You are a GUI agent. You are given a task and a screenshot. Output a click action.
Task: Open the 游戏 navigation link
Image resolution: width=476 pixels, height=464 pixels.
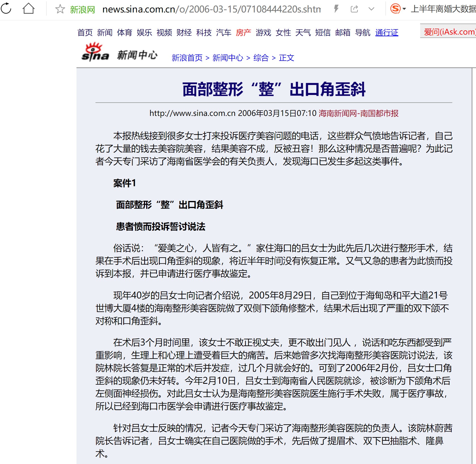coord(263,33)
